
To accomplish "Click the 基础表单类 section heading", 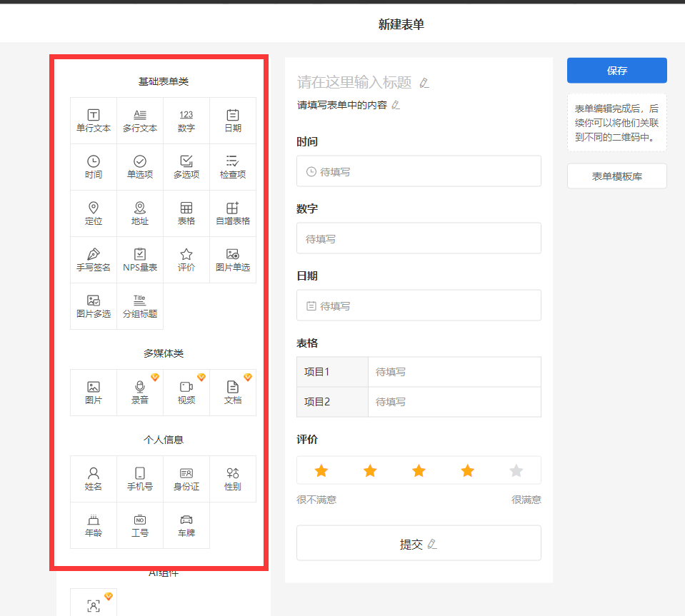I will click(164, 81).
